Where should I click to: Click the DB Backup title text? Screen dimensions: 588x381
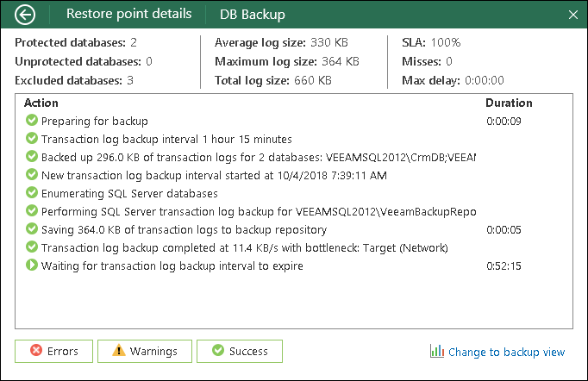[253, 15]
